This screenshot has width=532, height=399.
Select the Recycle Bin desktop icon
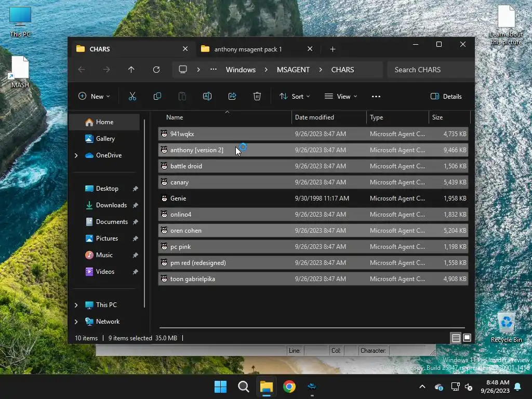(506, 327)
